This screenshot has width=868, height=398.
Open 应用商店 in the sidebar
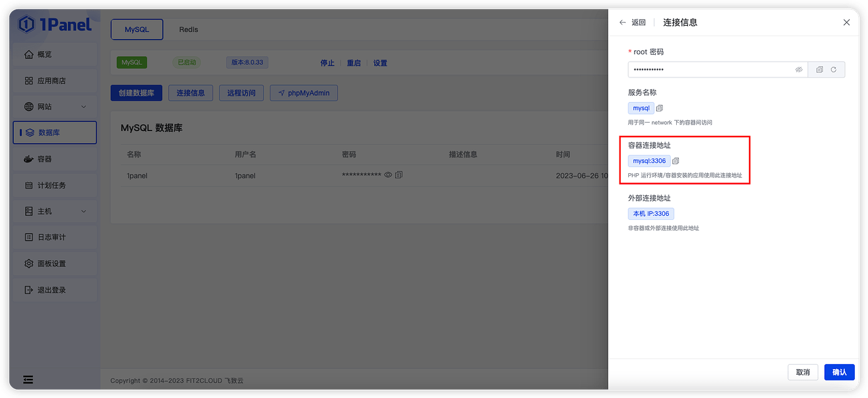[55, 81]
